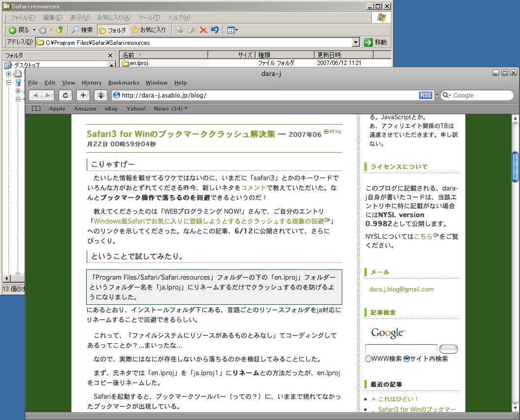Open Safari's History menu

92,83
